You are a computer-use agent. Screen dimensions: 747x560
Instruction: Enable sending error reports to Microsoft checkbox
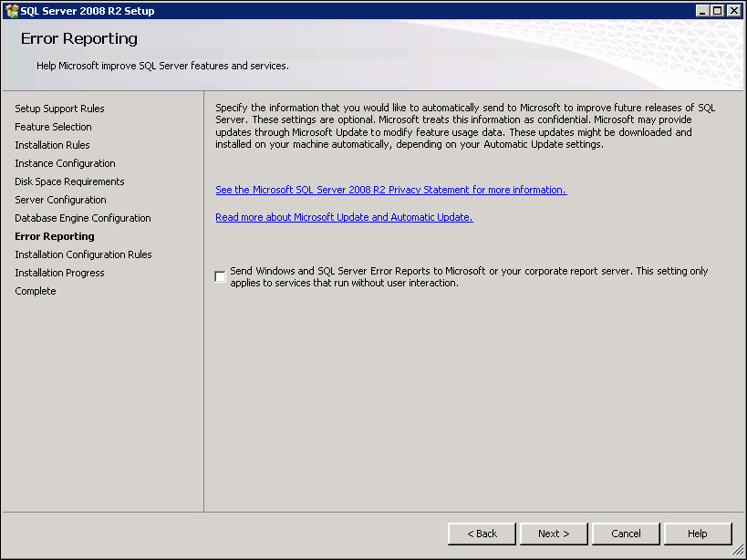[220, 276]
